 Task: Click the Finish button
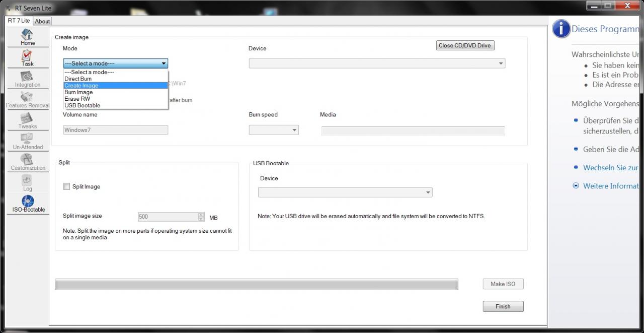click(x=503, y=306)
